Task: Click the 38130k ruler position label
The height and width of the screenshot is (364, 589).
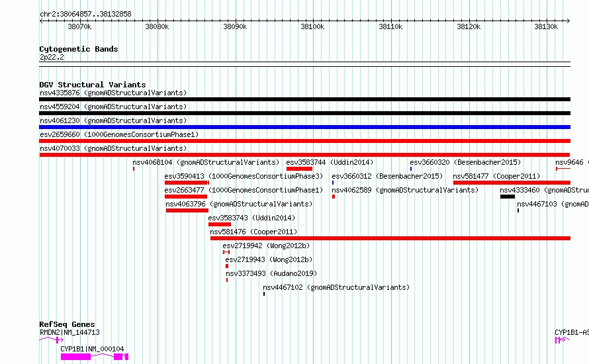Action: coord(546,26)
